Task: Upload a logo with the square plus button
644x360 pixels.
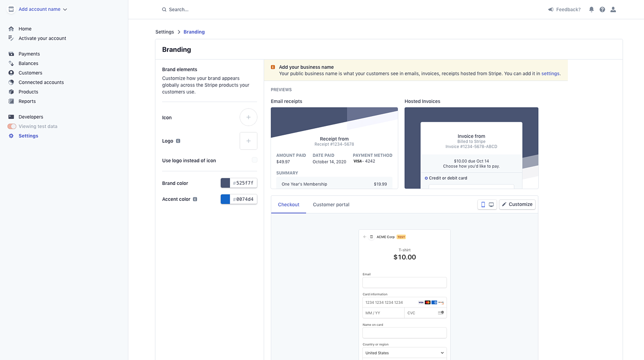Action: click(249, 141)
